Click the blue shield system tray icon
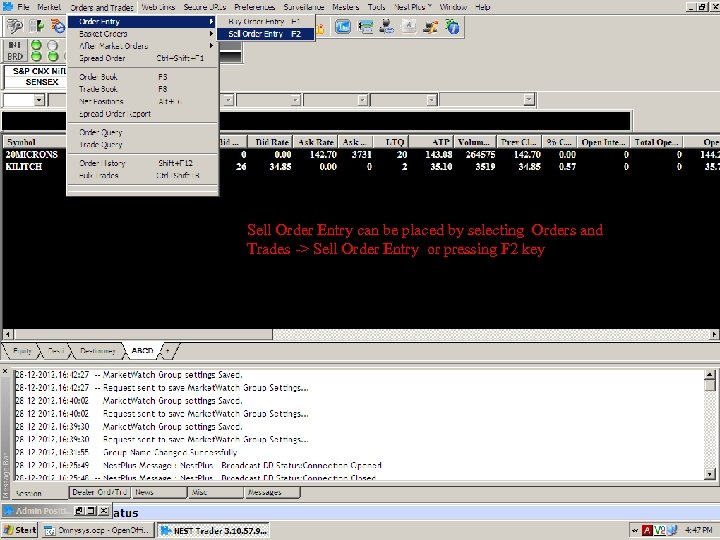This screenshot has width=720, height=540. (x=672, y=530)
